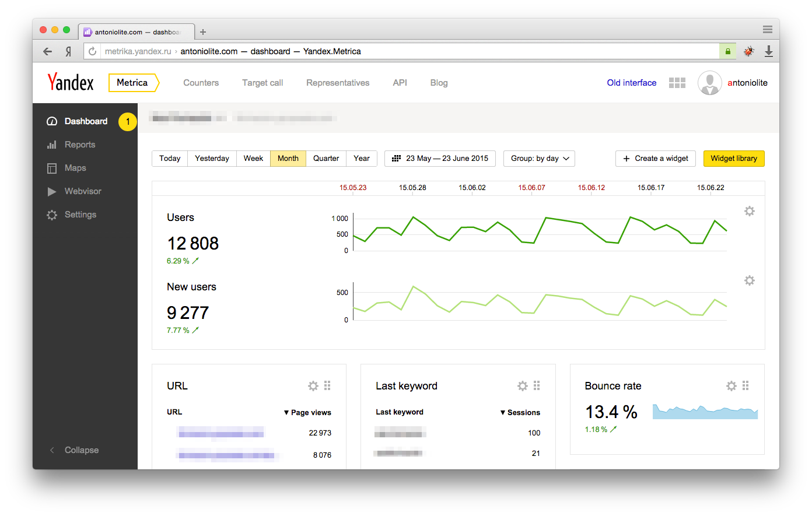The width and height of the screenshot is (812, 516).
Task: Open gear settings of URL widget
Action: point(313,386)
